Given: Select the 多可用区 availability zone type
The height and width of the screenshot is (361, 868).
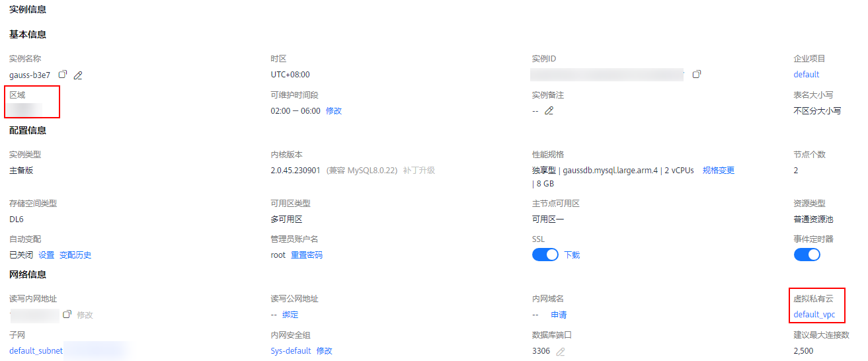Looking at the screenshot, I should [287, 220].
